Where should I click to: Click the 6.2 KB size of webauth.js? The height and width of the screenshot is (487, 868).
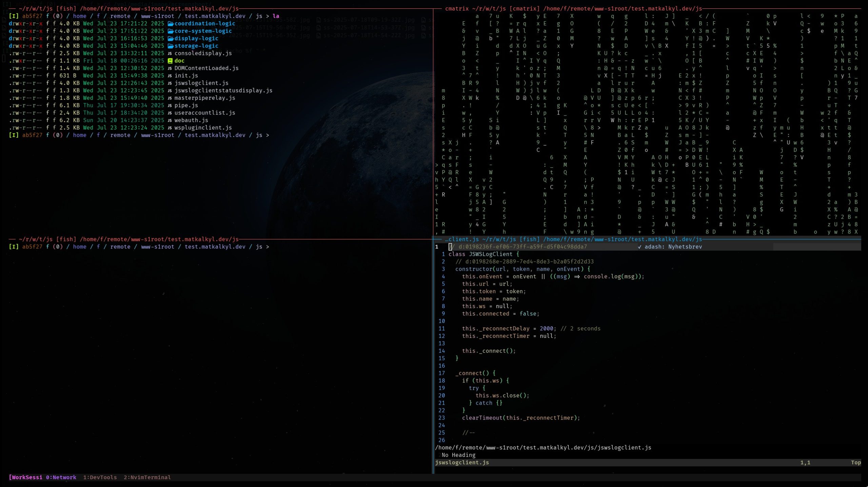pyautogui.click(x=70, y=121)
